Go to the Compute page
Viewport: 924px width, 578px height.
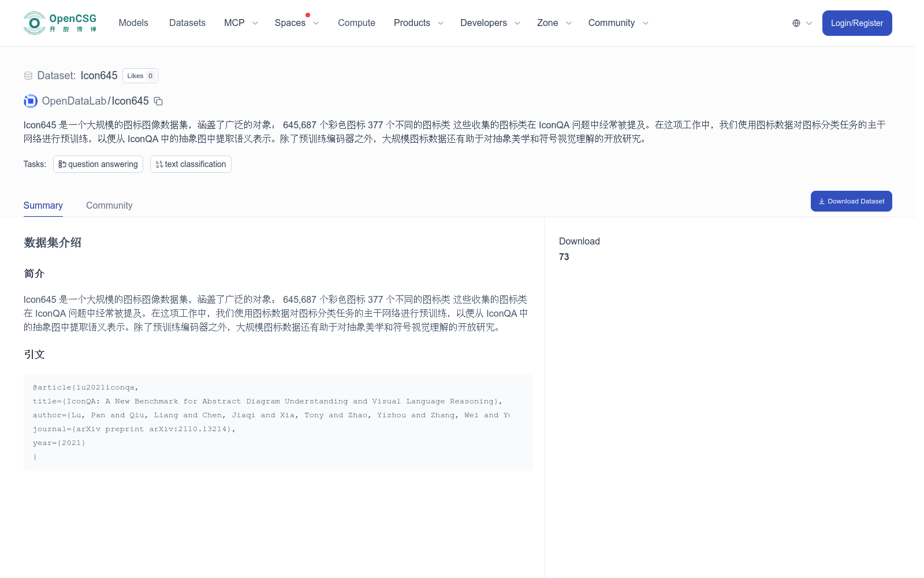point(356,23)
